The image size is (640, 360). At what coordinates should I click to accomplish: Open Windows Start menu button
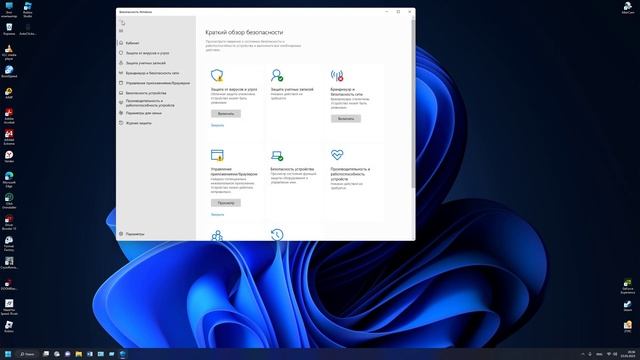click(x=8, y=354)
